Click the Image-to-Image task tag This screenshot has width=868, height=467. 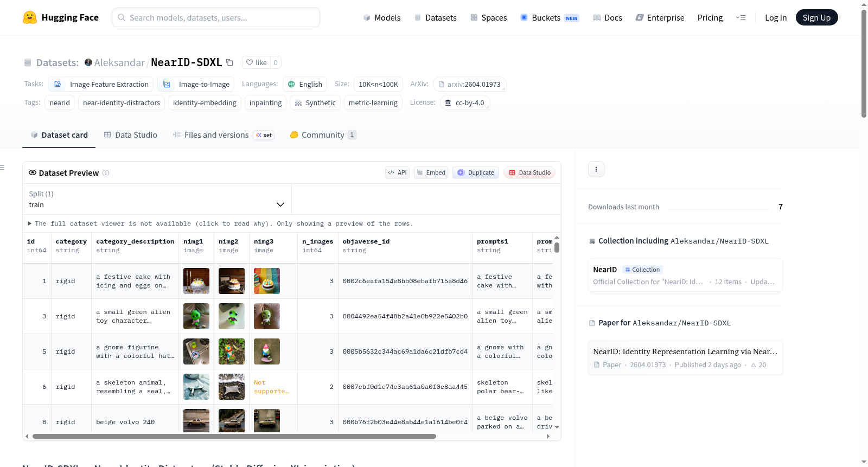196,84
